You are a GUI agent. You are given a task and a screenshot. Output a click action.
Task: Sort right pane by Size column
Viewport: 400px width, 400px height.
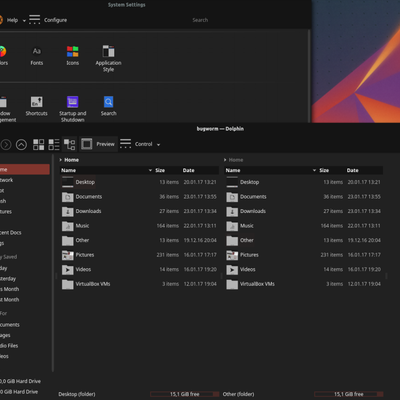(324, 170)
